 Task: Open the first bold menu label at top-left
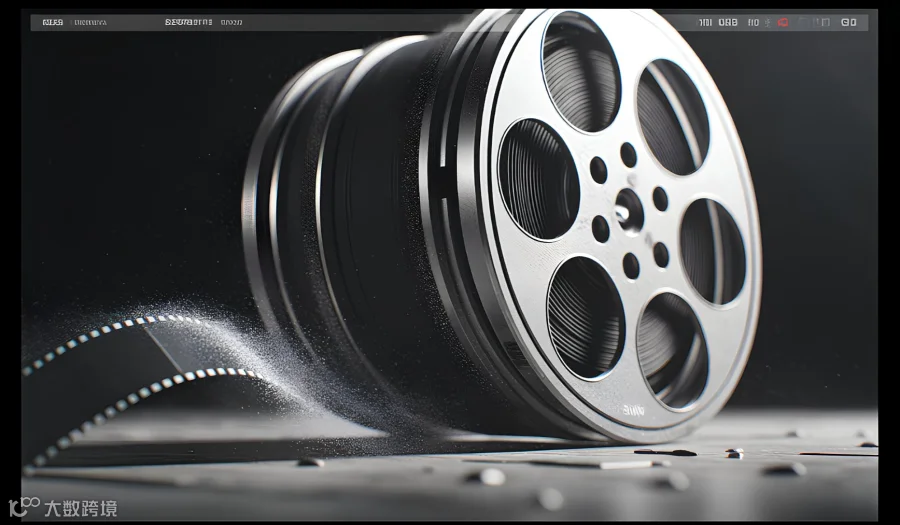coord(53,22)
